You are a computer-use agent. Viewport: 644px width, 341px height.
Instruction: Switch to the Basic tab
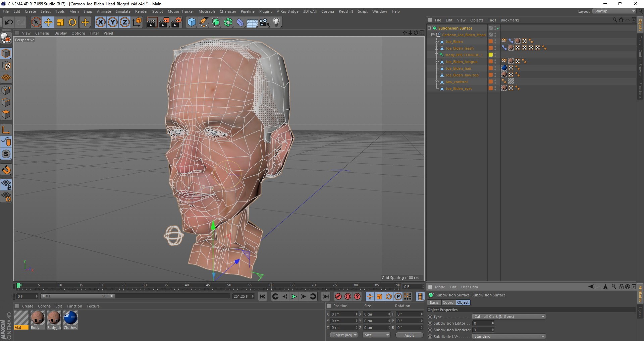(434, 302)
